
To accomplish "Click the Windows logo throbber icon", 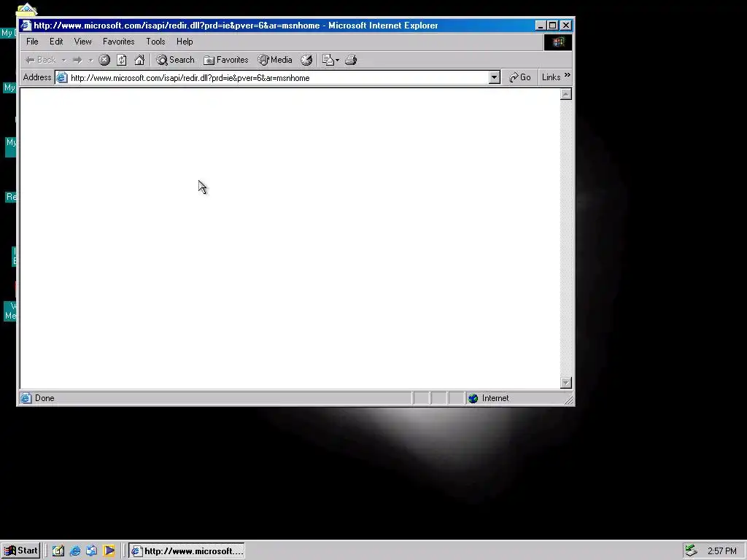I will pyautogui.click(x=558, y=42).
